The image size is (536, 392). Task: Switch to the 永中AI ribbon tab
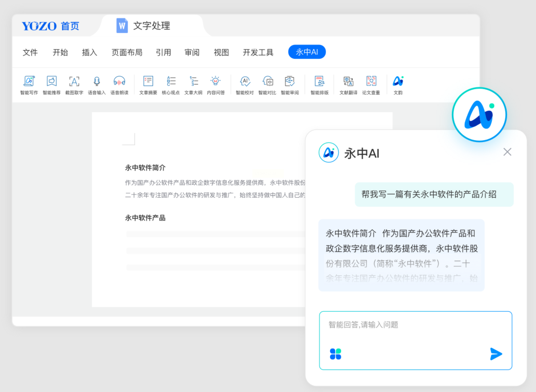[307, 52]
